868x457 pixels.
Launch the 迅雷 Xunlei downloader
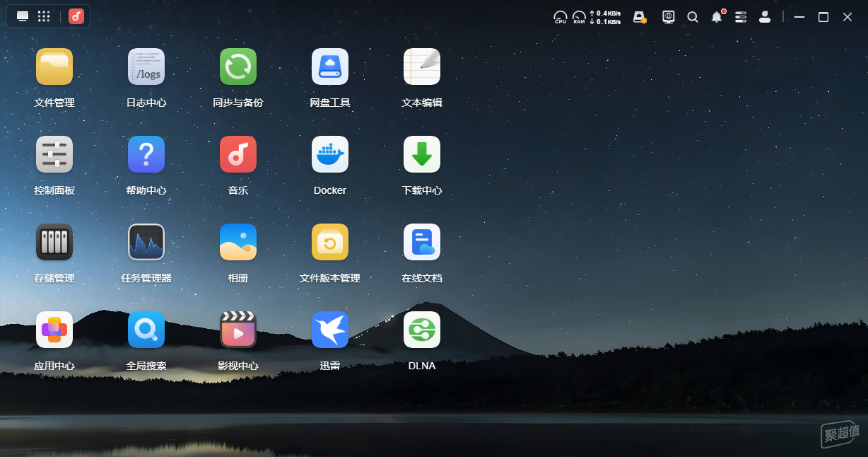tap(330, 330)
